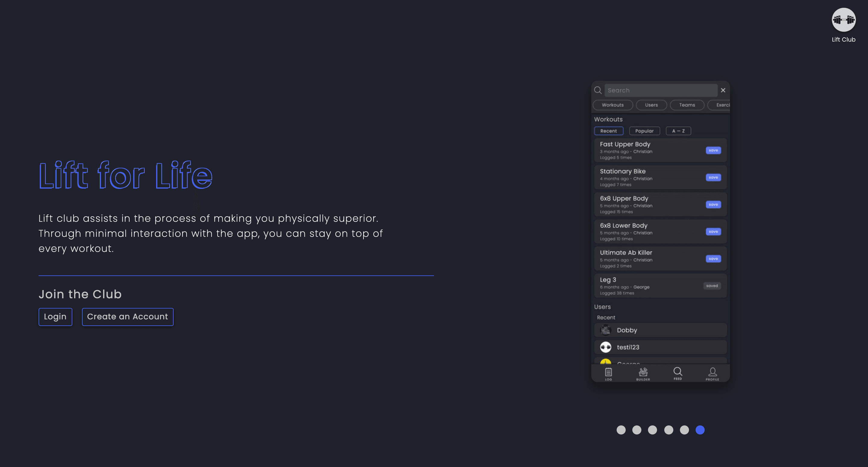The width and height of the screenshot is (868, 467).
Task: Select the Users filter chip
Action: point(651,105)
